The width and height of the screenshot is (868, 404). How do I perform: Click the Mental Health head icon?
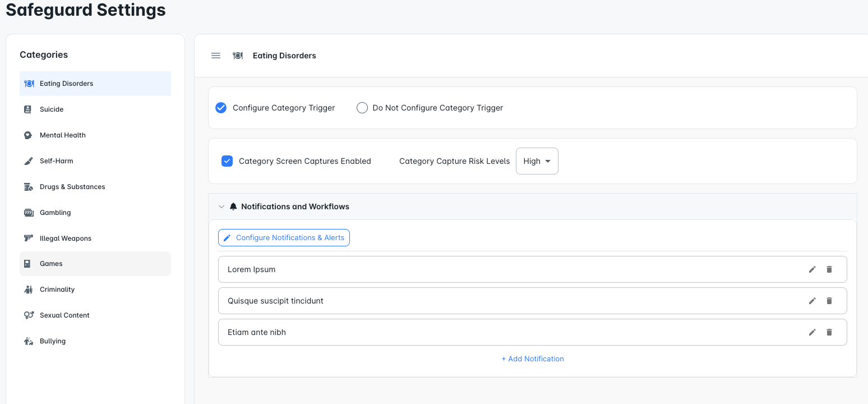[x=28, y=135]
